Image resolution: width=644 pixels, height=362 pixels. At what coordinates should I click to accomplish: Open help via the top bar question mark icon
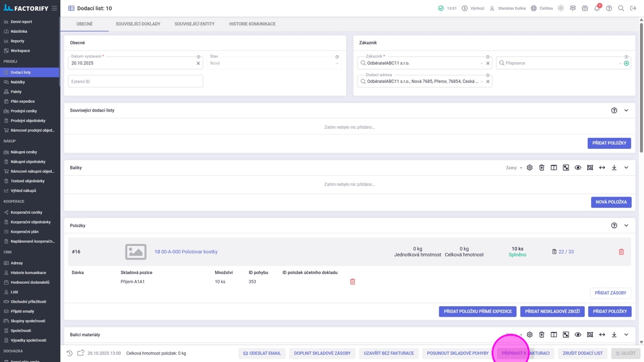(609, 8)
